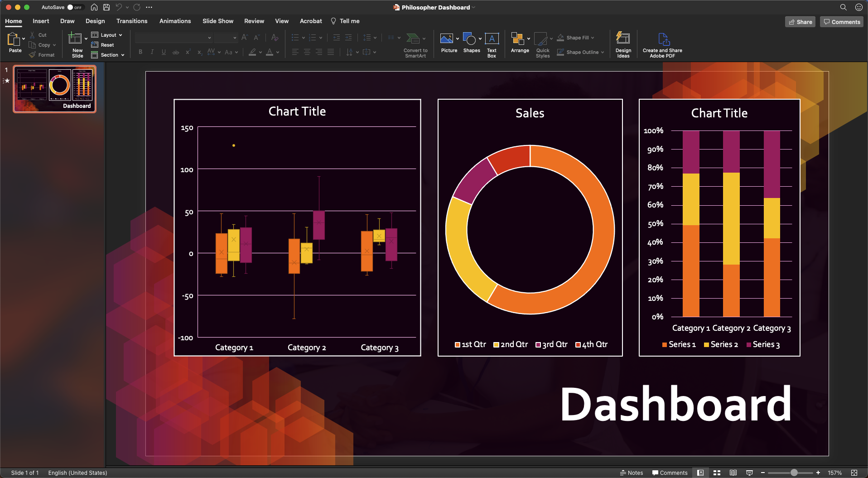Switch to the Insert tab
Viewport: 868px width, 478px height.
point(40,21)
